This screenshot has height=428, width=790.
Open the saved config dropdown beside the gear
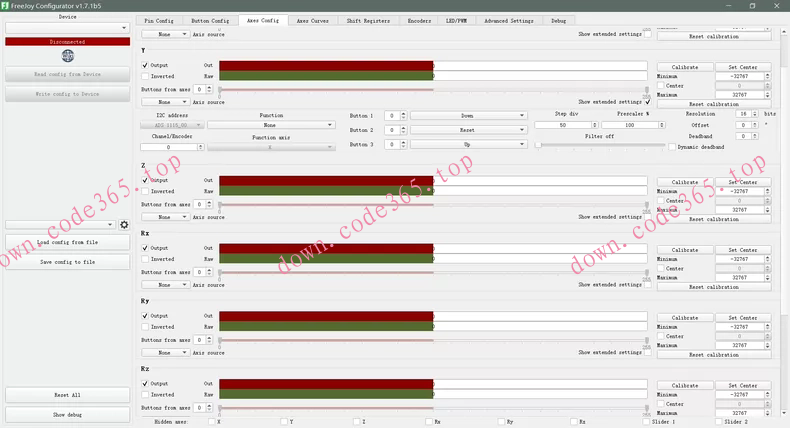point(60,225)
